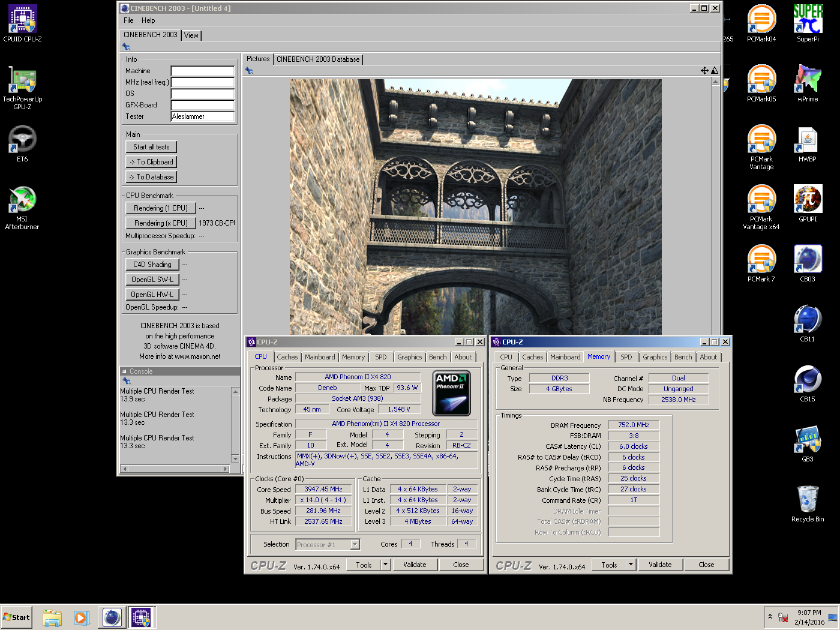
Task: Launch PCMark05 desktop icon
Action: pyautogui.click(x=761, y=83)
